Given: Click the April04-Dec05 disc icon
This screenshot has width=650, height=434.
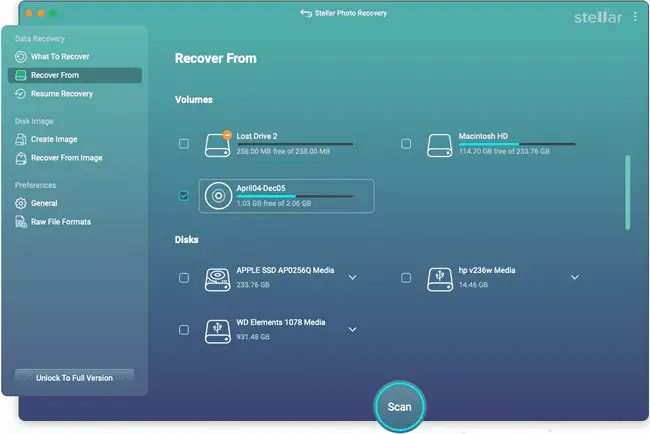Looking at the screenshot, I should [x=218, y=196].
